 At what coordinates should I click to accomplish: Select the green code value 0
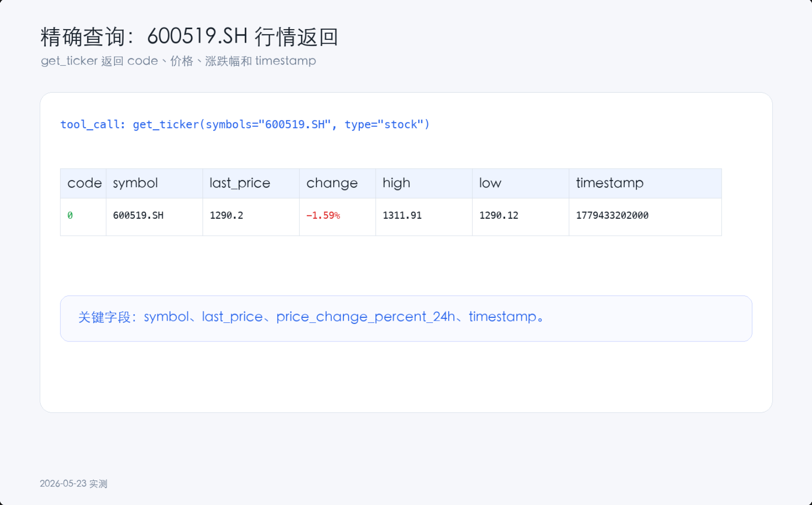(x=70, y=215)
